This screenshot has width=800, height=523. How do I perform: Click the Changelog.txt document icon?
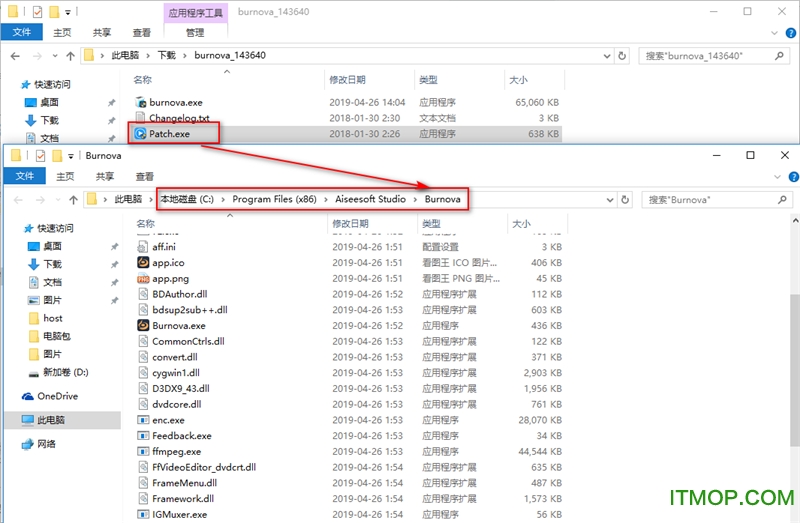point(140,118)
